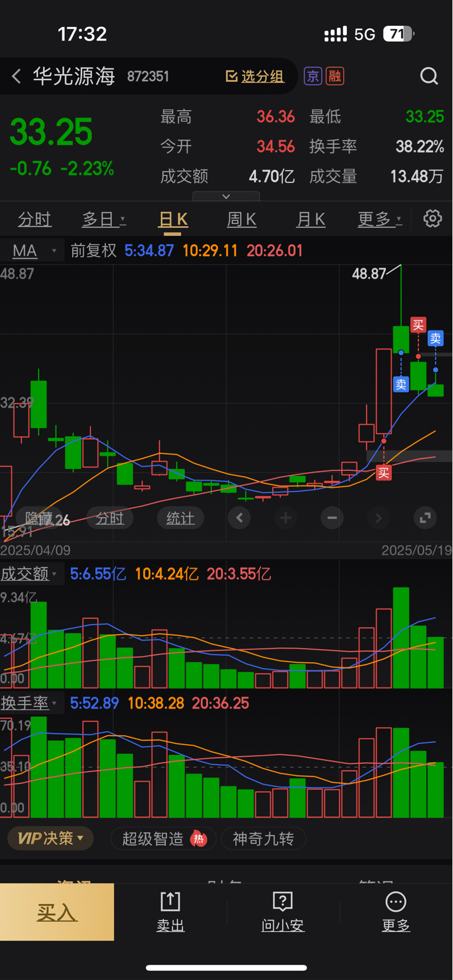Open the search magnifier icon
Screen dimensions: 453x980
click(429, 76)
